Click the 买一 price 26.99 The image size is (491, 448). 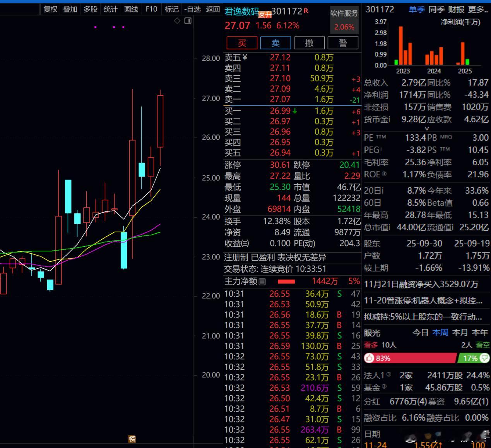coord(280,111)
